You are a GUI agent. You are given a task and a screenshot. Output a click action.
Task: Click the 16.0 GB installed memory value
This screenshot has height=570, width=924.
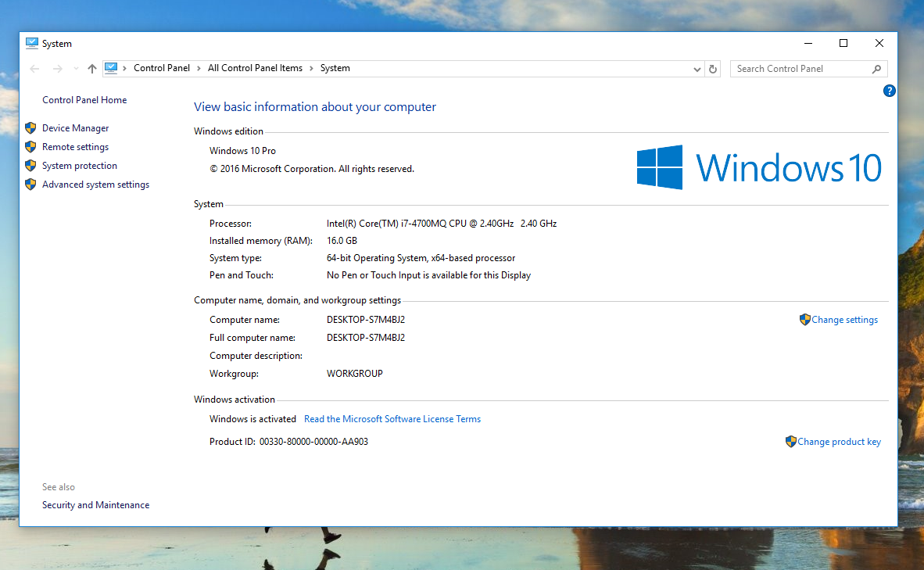click(342, 241)
